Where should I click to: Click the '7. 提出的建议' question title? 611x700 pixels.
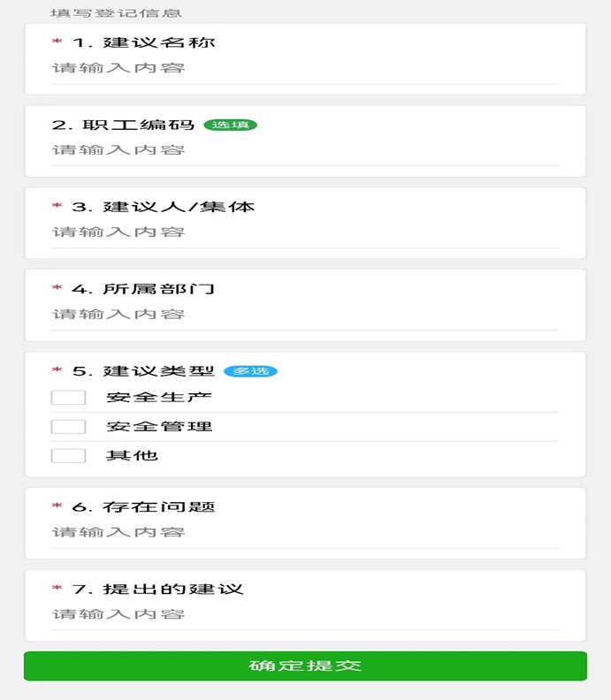157,590
